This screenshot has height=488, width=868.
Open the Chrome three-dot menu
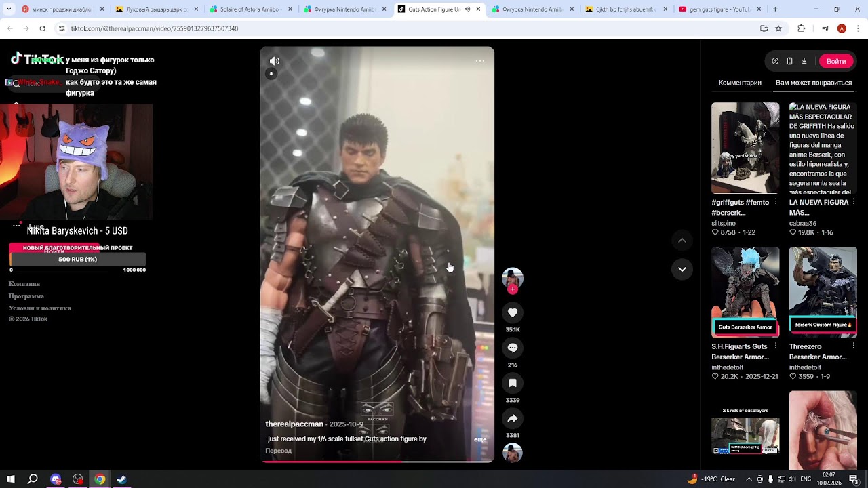point(858,28)
